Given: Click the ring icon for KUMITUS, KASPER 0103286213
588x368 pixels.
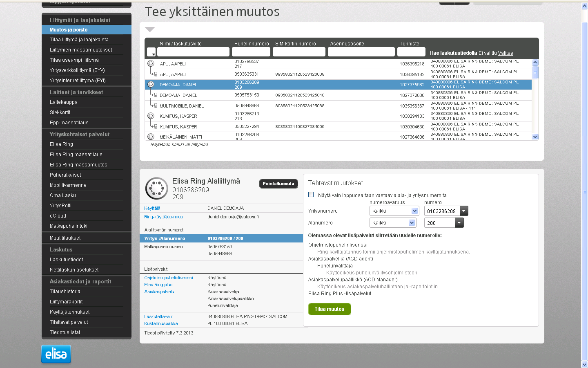Looking at the screenshot, I should pyautogui.click(x=151, y=116).
